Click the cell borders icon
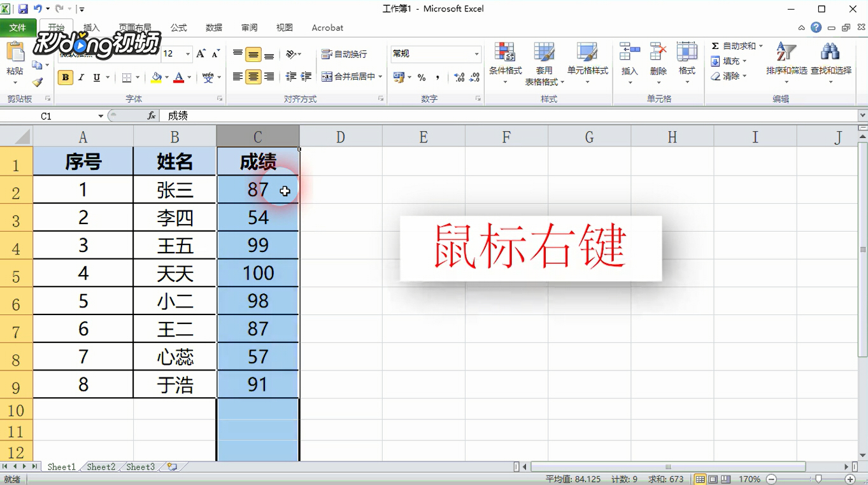This screenshot has height=485, width=868. click(127, 78)
